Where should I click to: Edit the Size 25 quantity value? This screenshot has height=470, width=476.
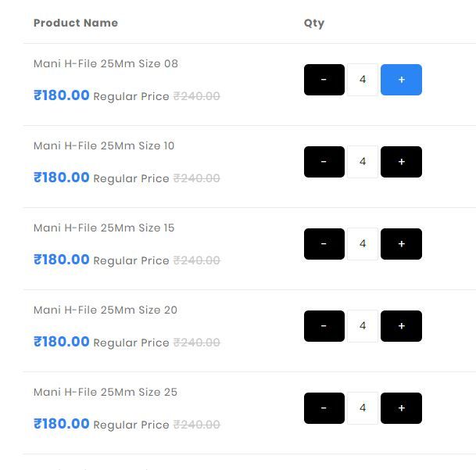(x=363, y=408)
